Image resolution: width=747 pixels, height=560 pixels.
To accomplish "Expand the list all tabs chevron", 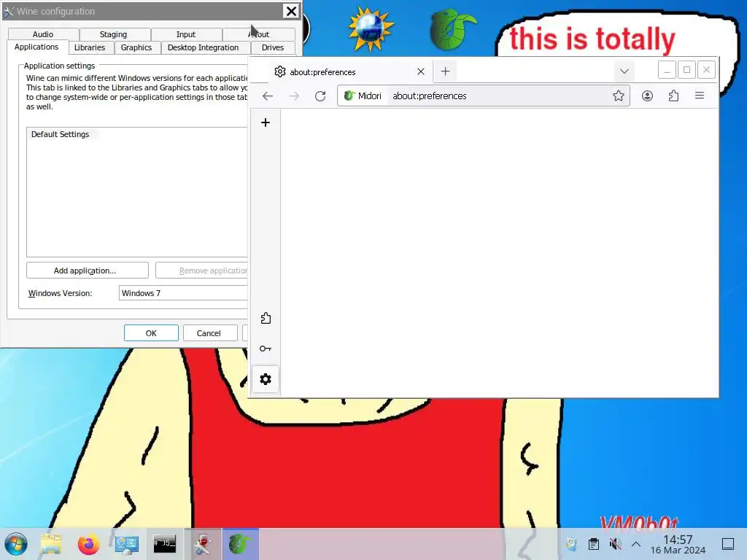I will tap(624, 71).
